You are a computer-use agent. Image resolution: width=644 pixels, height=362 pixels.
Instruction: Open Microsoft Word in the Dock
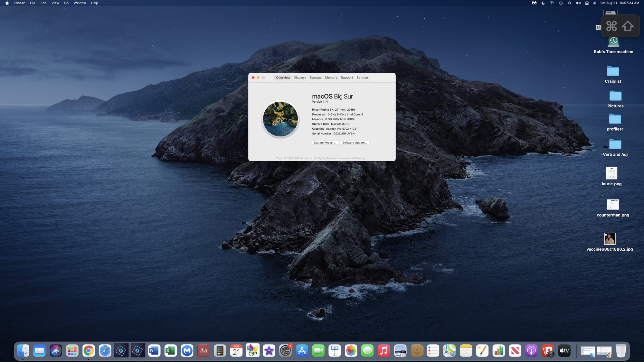pos(154,351)
